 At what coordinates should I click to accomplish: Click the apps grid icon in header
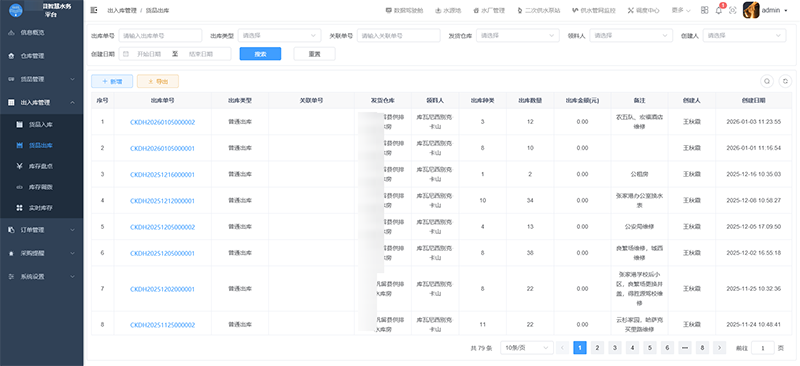click(x=705, y=10)
